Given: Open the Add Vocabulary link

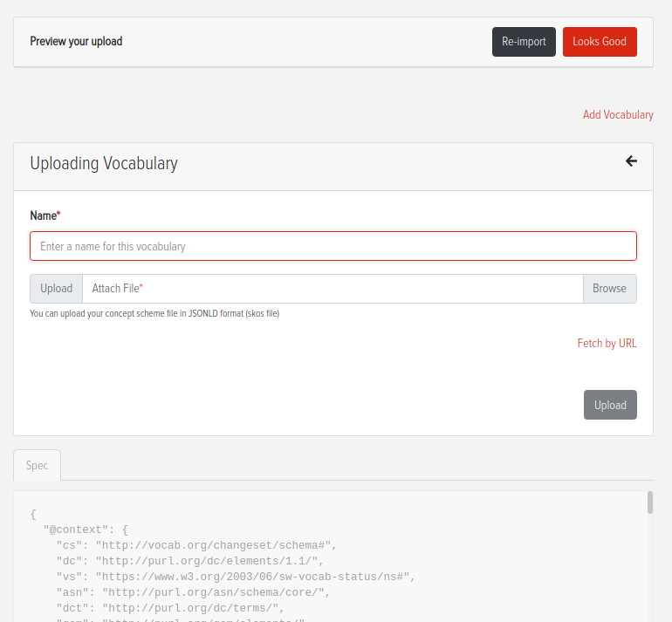Looking at the screenshot, I should click(618, 115).
